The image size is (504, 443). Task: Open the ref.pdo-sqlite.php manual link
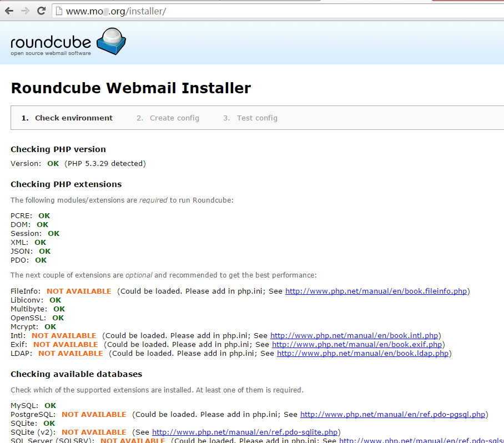point(245,432)
